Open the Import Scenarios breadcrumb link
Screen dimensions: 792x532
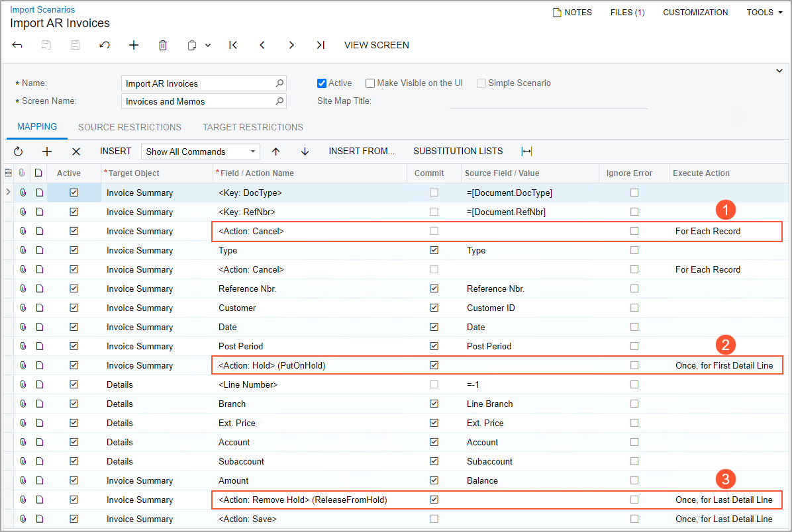[x=42, y=10]
